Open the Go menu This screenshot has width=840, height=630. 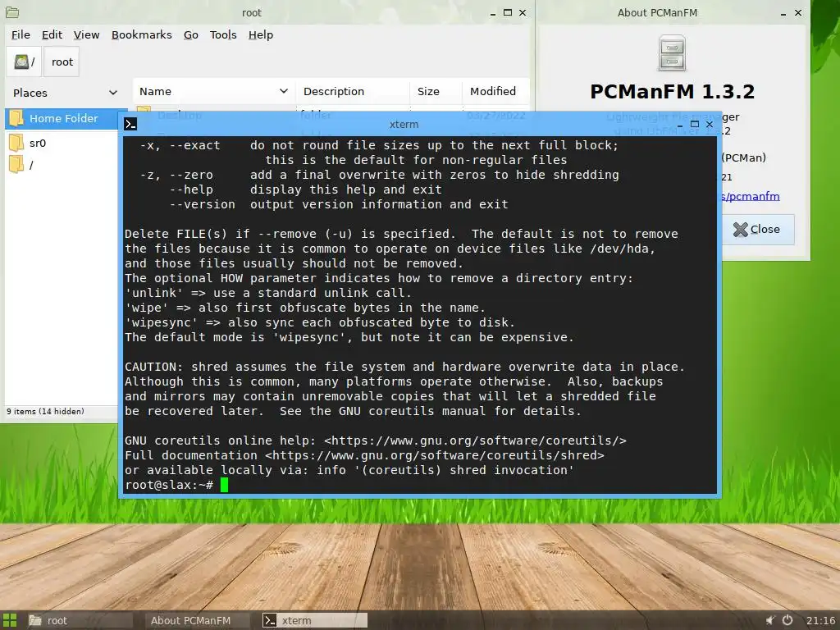pos(190,34)
